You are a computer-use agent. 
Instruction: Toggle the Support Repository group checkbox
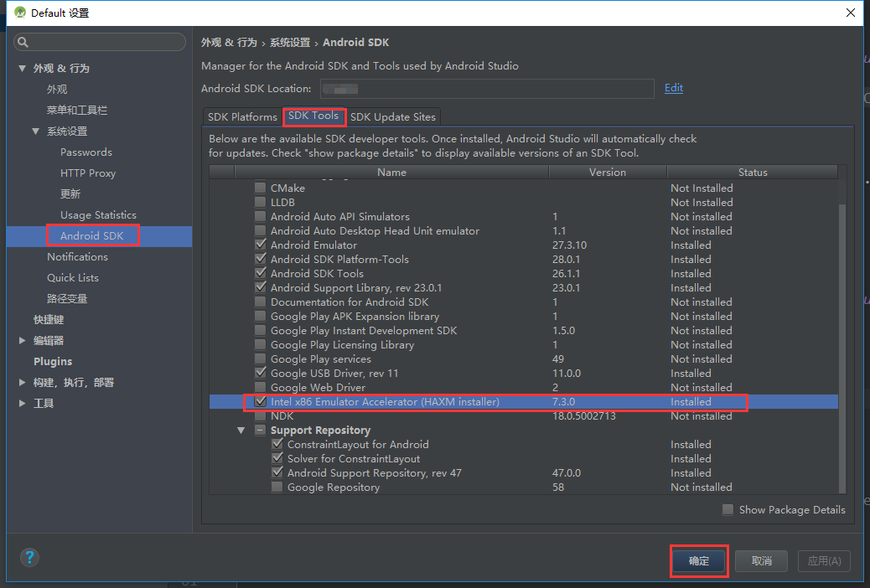pos(260,430)
